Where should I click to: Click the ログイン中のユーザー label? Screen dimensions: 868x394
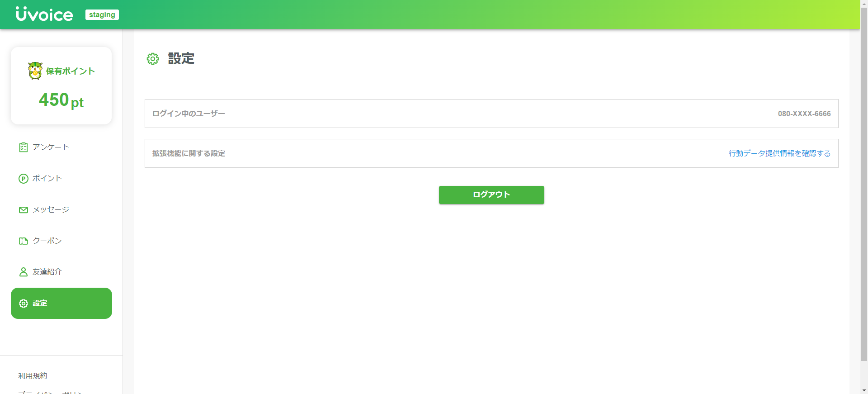[x=189, y=114]
